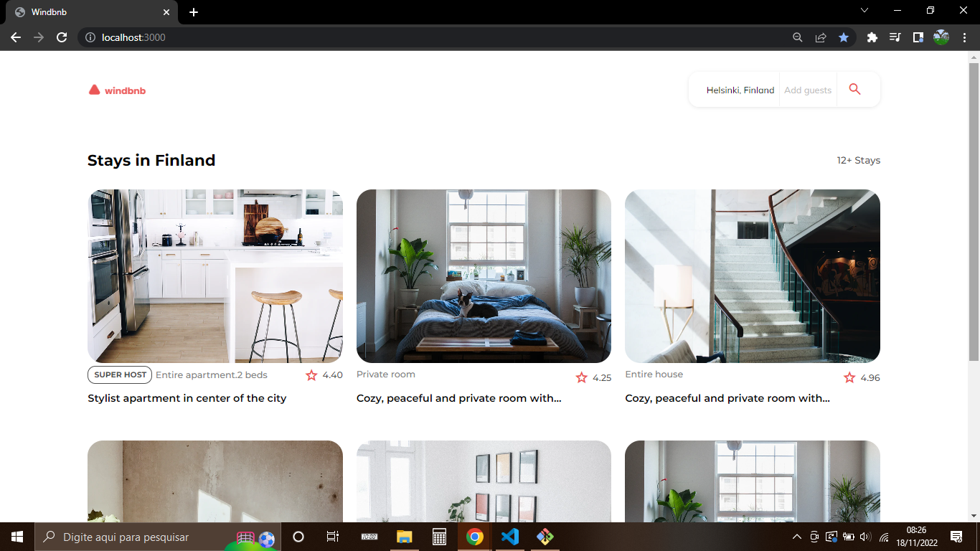Screen dimensions: 980x551
Task: Click the page scrollbar down arrow
Action: coord(975,514)
